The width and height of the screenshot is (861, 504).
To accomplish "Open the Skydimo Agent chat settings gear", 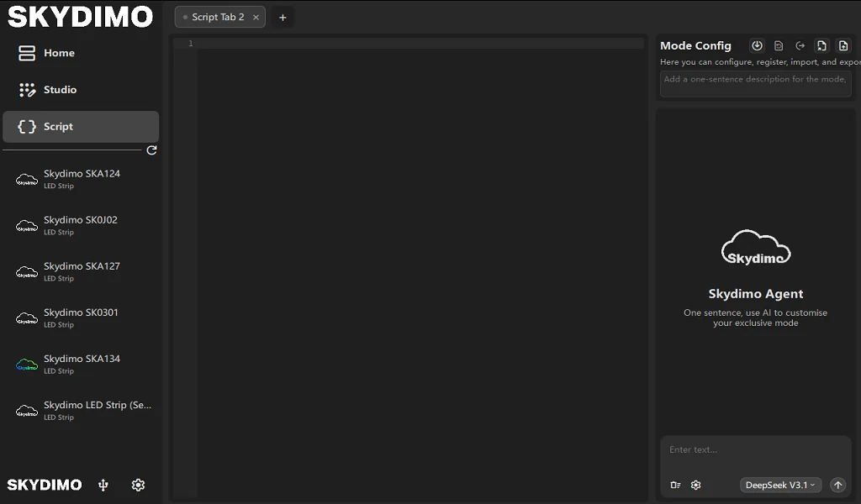I will [x=695, y=485].
